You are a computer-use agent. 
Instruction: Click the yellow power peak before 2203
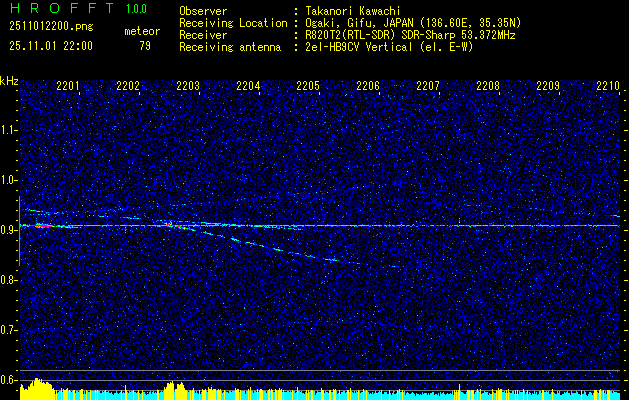pyautogui.click(x=175, y=390)
